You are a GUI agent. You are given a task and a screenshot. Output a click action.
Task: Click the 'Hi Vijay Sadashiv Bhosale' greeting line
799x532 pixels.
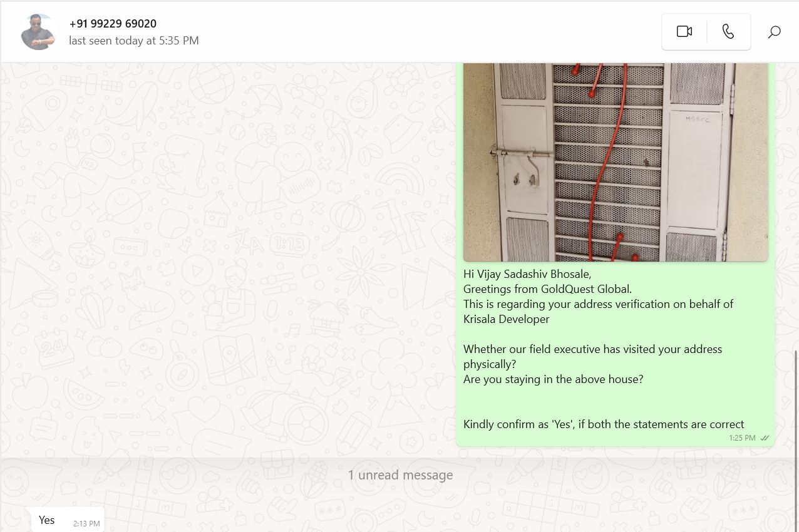point(527,274)
